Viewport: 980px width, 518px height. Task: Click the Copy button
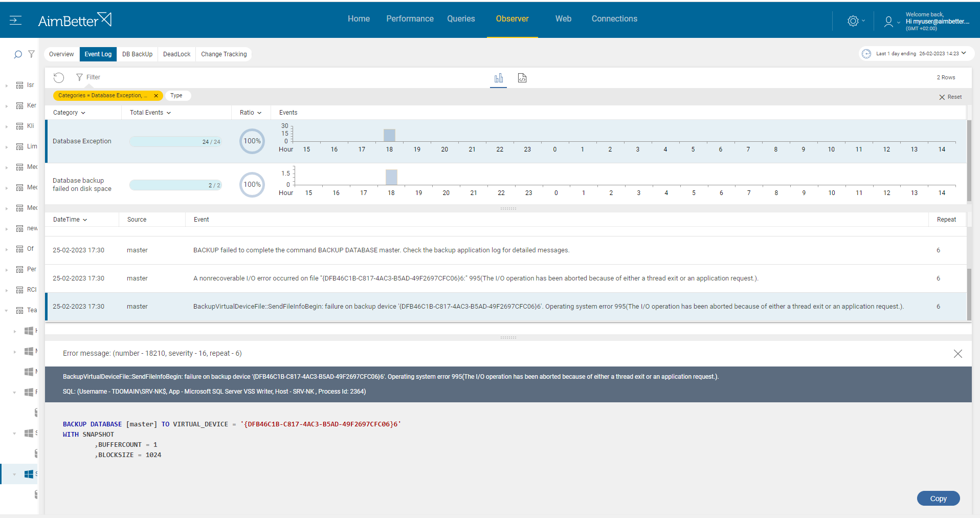(938, 498)
